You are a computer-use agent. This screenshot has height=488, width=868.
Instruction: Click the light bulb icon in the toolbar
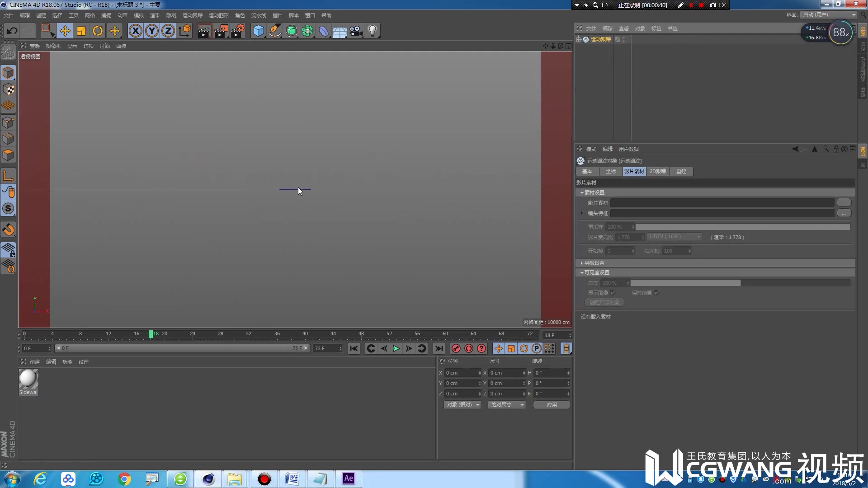(x=372, y=31)
